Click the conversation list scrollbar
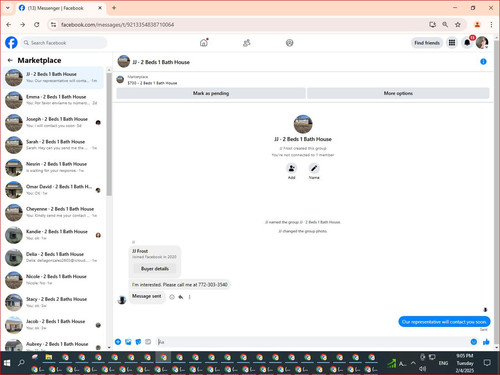This screenshot has height=375, width=500. point(109,133)
